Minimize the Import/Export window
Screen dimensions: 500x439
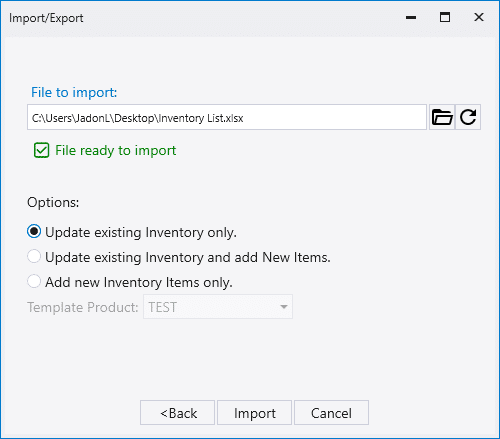coord(411,17)
